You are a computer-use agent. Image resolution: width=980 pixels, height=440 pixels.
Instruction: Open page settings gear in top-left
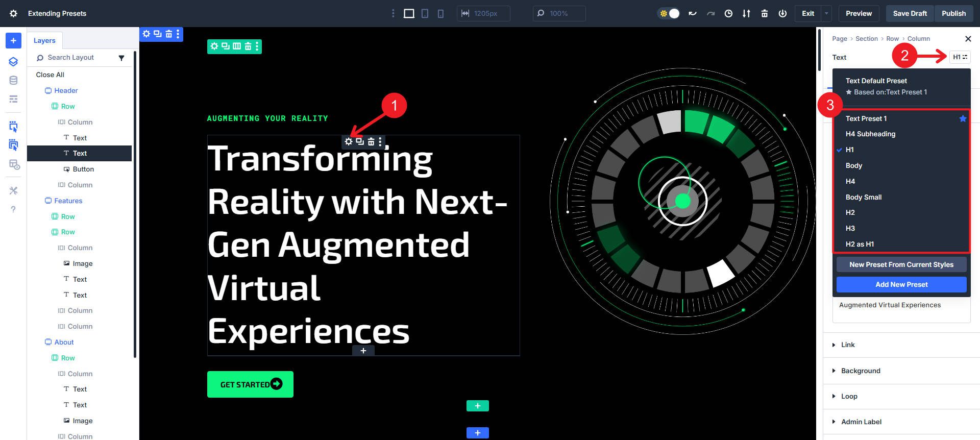(x=14, y=14)
